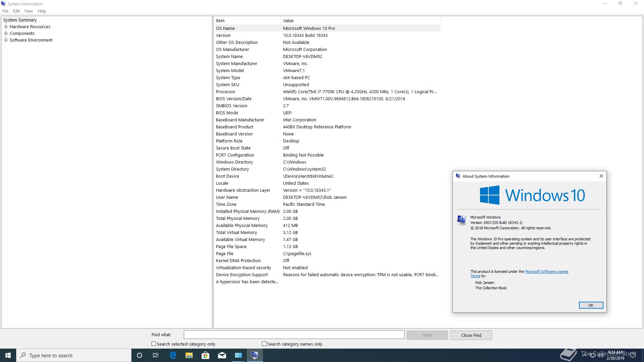The image size is (644, 362).
Task: Check Search category names only
Action: point(264,344)
